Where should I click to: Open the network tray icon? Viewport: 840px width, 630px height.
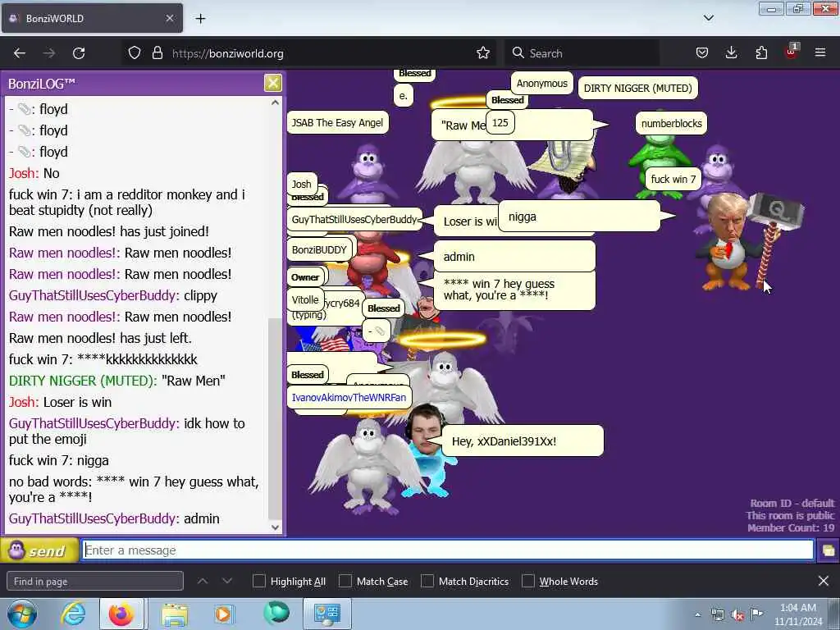717,615
